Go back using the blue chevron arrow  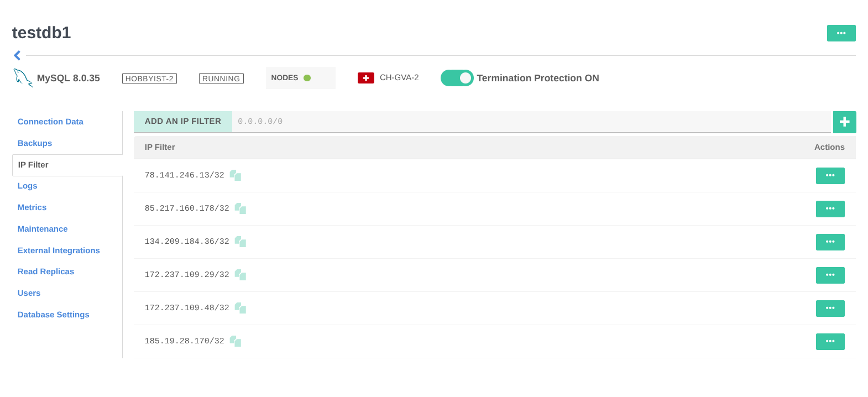pos(17,55)
